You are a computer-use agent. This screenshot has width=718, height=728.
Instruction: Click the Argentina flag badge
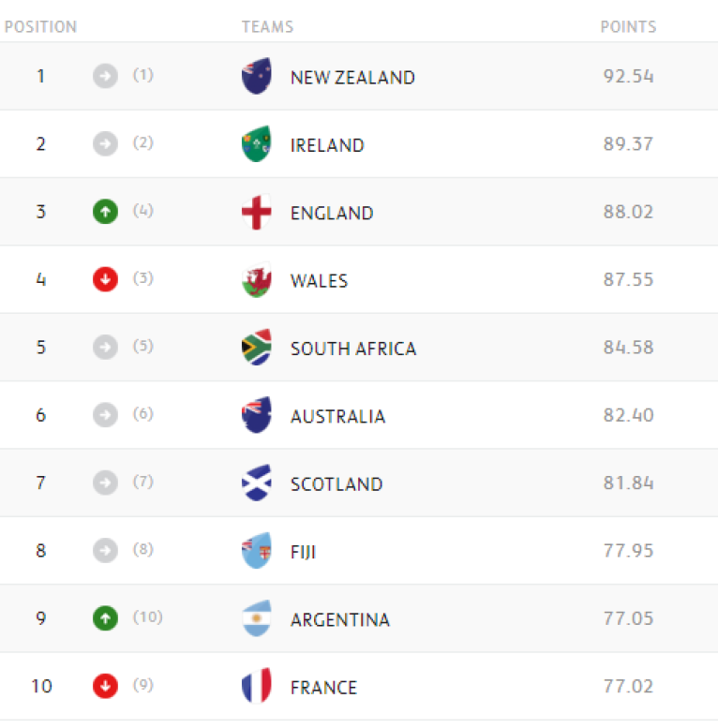pyautogui.click(x=256, y=618)
